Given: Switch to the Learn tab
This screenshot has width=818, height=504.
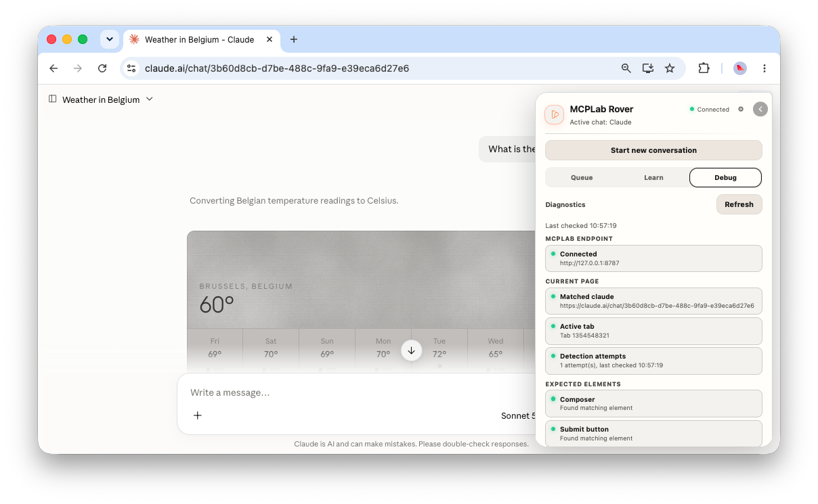Looking at the screenshot, I should 653,177.
